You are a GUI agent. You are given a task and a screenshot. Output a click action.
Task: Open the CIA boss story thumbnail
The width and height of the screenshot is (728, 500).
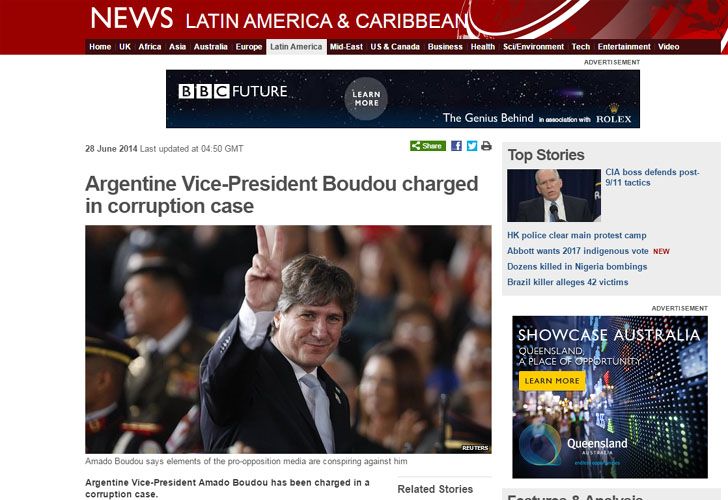[554, 195]
